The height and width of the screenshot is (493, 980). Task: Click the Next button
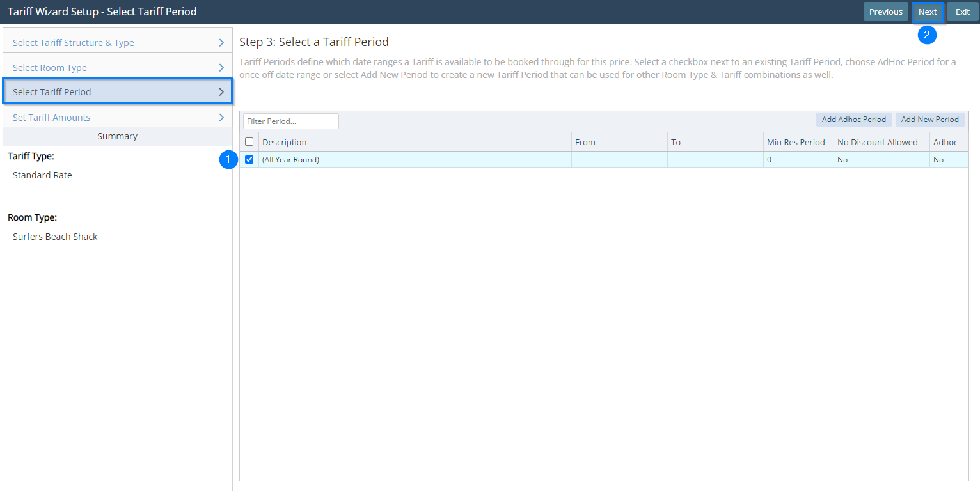[927, 12]
